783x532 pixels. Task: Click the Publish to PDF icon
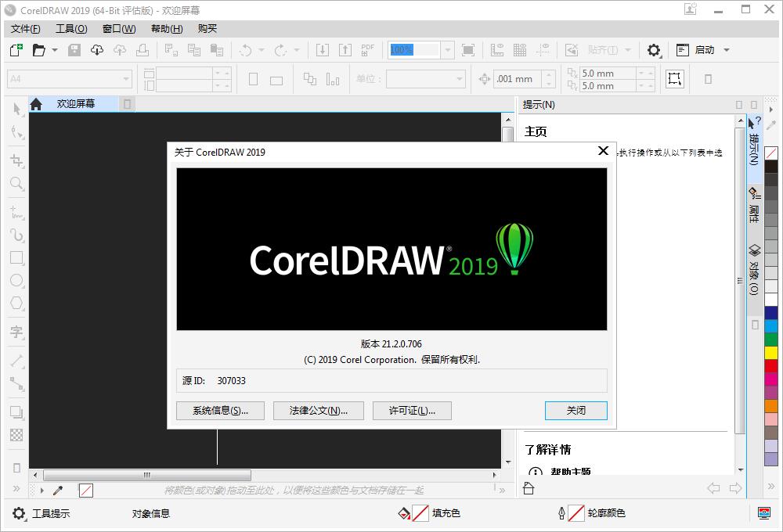366,49
